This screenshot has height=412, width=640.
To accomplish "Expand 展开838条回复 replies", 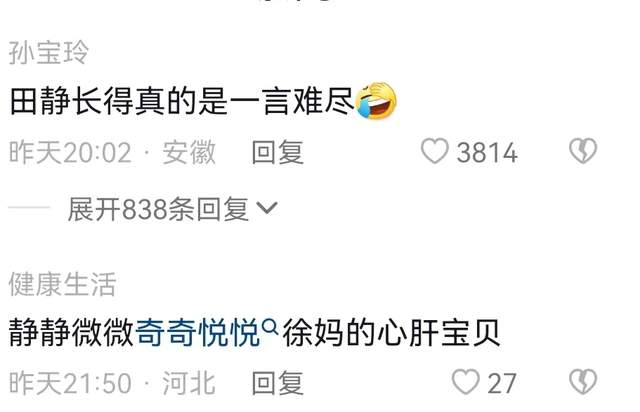I will (x=173, y=209).
